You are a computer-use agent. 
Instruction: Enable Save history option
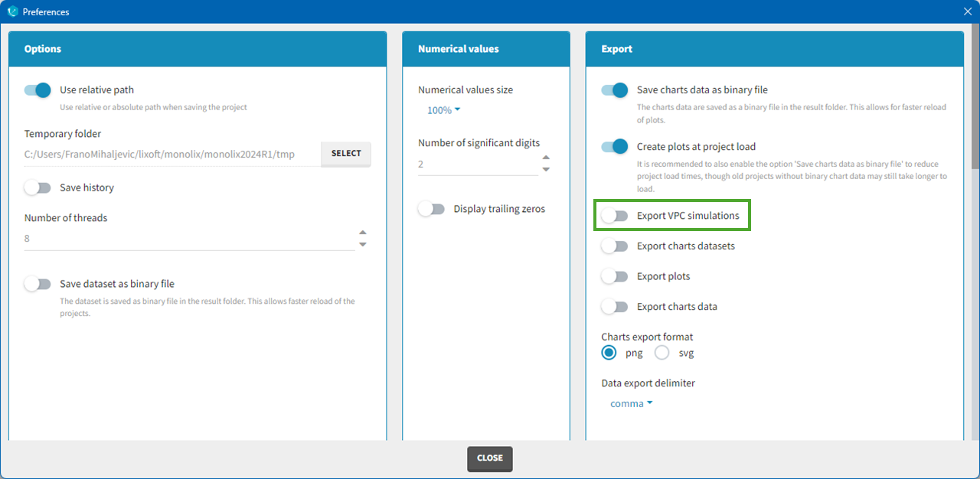click(x=38, y=187)
